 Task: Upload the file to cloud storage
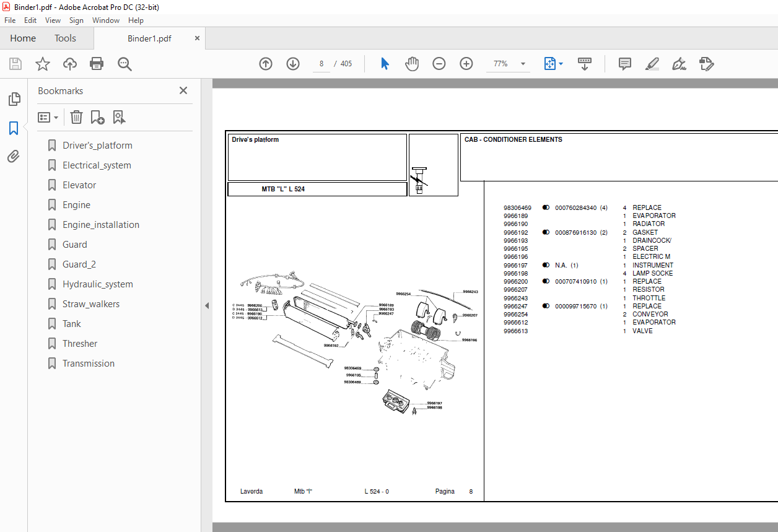[70, 64]
